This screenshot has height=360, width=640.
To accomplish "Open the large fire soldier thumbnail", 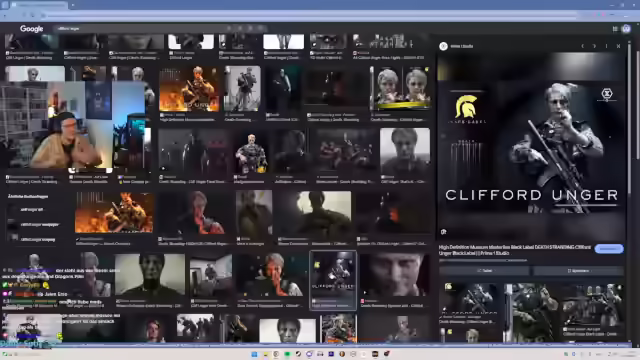I will coord(114,213).
